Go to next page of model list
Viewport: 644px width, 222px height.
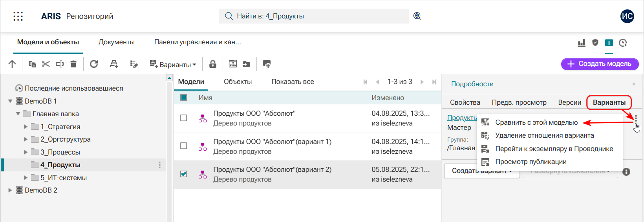(422, 82)
